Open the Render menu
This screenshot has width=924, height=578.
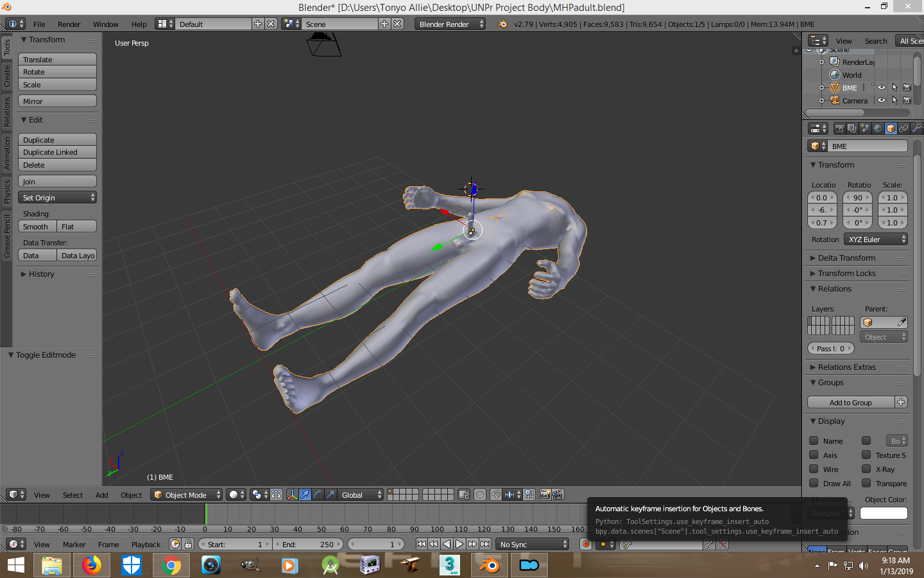(69, 24)
